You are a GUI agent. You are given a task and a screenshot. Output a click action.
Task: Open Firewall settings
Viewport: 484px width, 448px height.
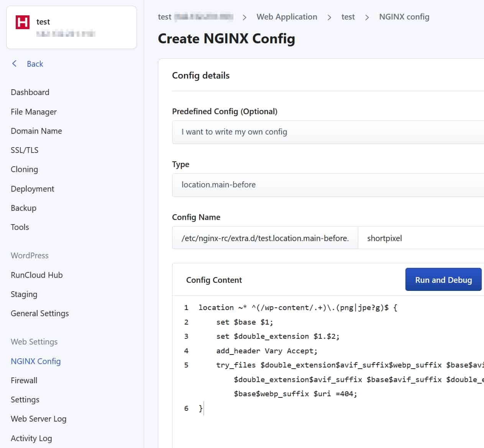(x=24, y=381)
